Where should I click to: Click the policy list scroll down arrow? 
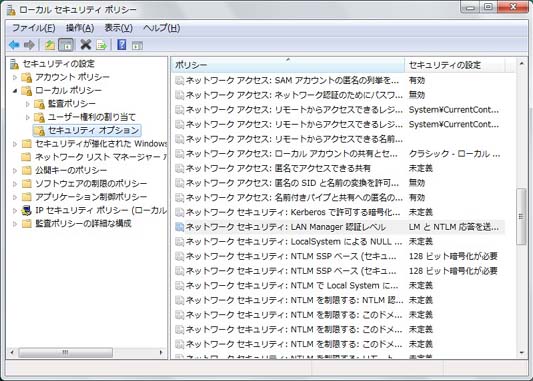(521, 353)
